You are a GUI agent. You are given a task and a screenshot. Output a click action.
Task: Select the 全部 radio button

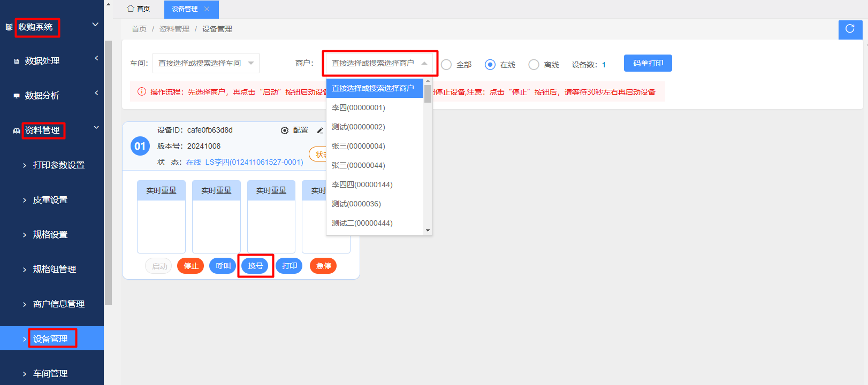(446, 65)
